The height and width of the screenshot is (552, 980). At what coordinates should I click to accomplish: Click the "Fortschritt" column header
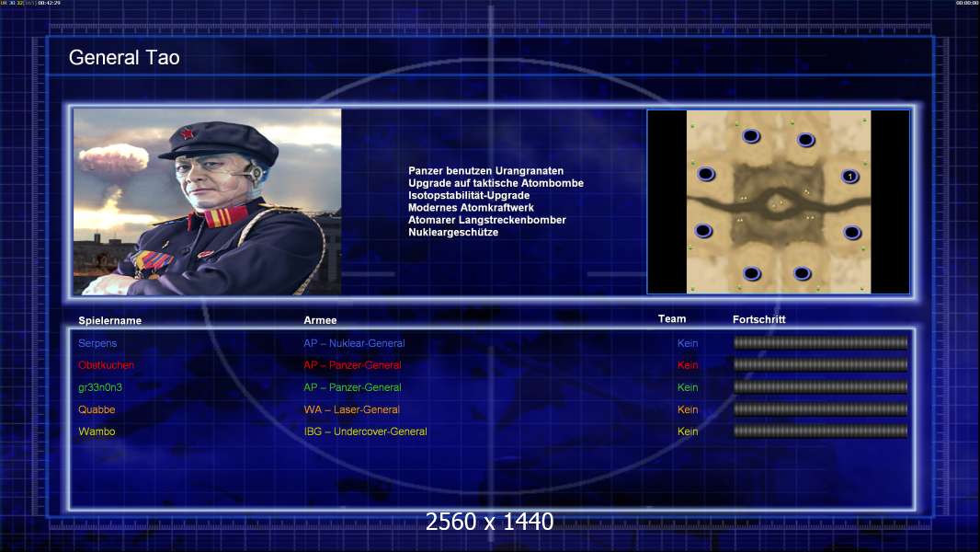pyautogui.click(x=758, y=319)
